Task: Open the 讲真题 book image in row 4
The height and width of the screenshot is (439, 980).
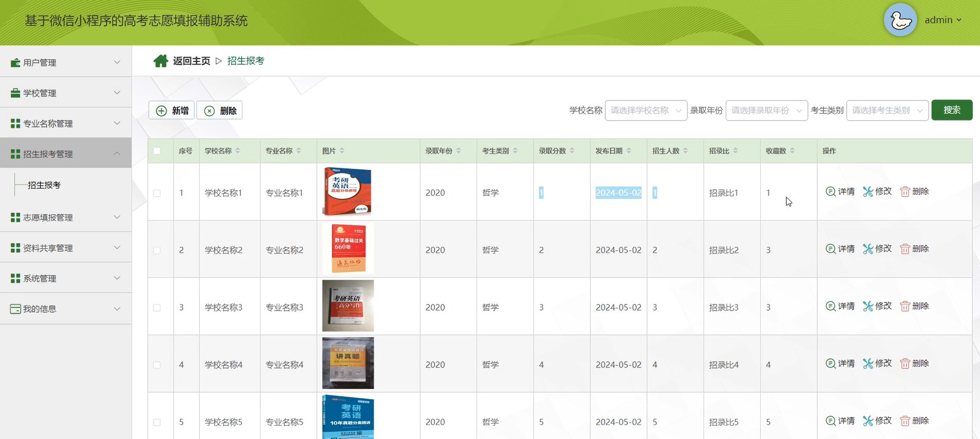Action: (x=348, y=363)
